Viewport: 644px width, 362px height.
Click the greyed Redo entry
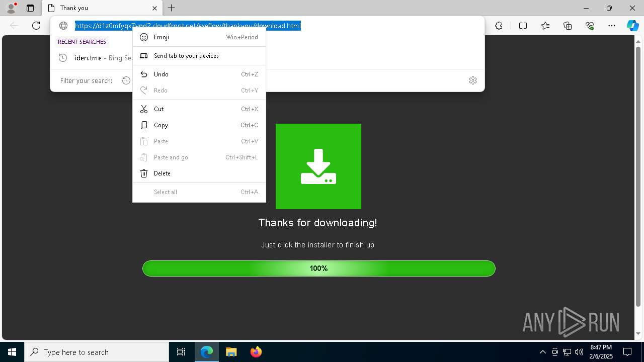199,90
